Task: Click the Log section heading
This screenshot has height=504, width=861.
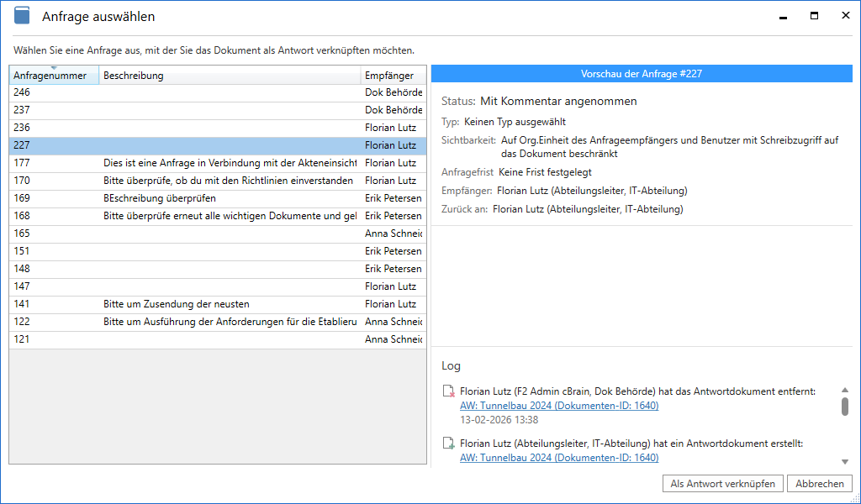Action: tap(451, 365)
